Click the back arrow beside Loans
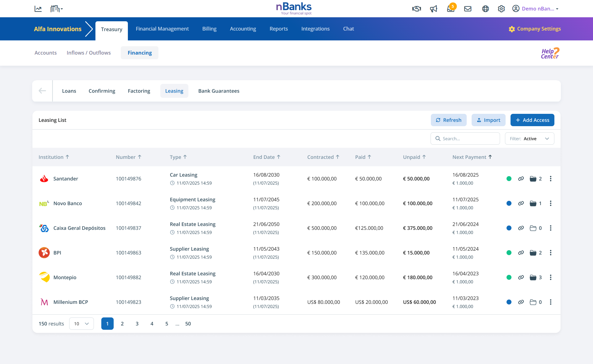The image size is (593, 364). click(42, 91)
